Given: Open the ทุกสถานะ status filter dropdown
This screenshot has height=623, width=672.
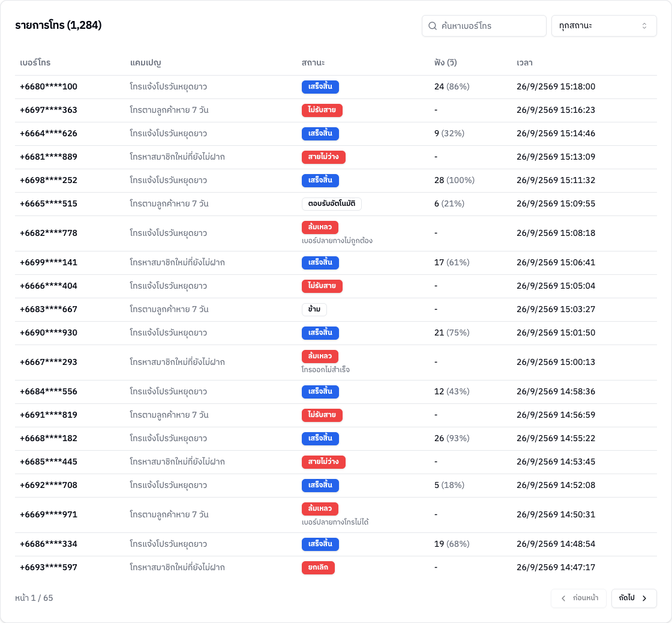Looking at the screenshot, I should tap(604, 26).
